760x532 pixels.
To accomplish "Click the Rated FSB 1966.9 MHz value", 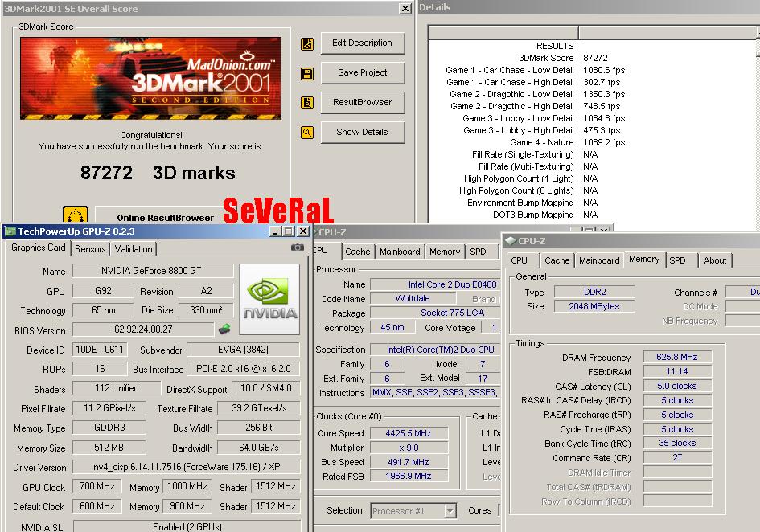I will click(x=409, y=477).
